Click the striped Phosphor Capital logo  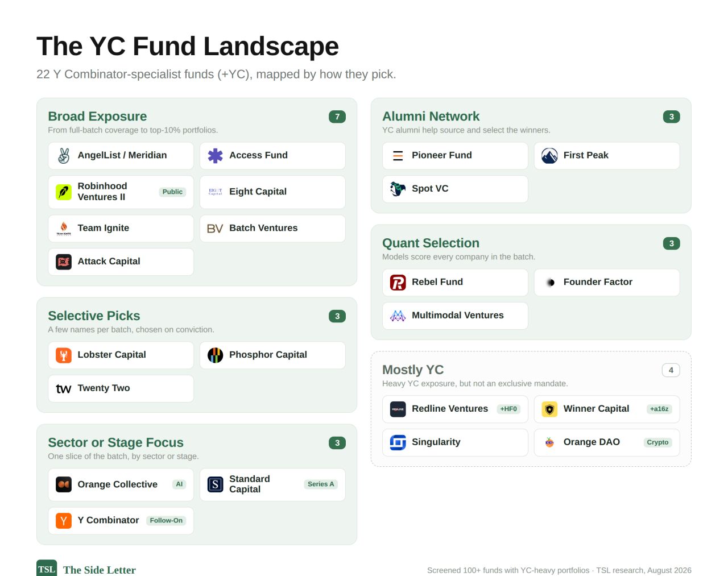point(216,355)
